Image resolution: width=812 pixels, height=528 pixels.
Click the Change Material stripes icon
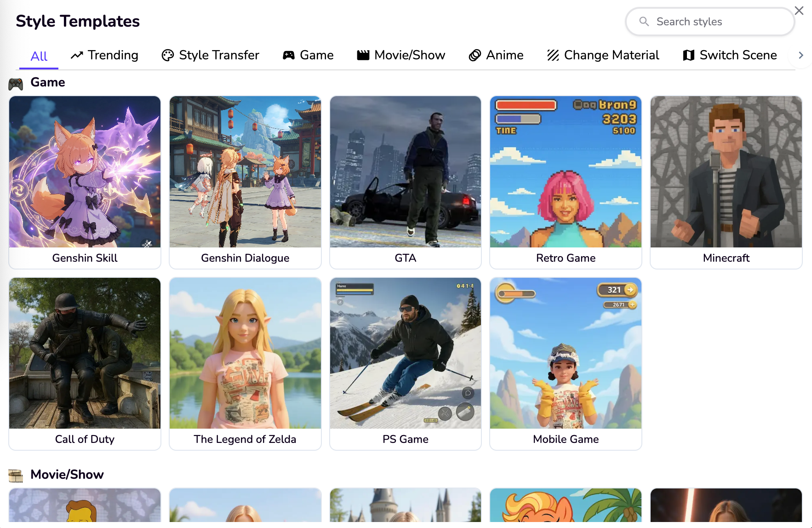553,55
